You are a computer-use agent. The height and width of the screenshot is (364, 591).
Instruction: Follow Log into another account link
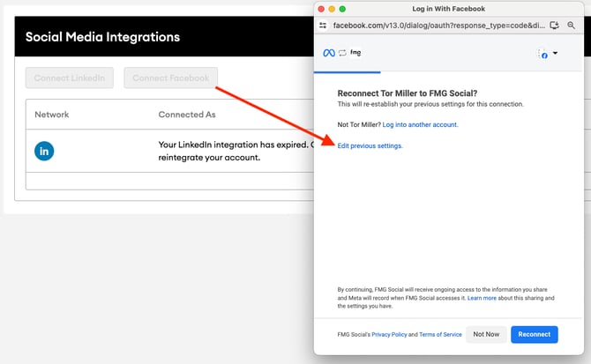click(420, 124)
